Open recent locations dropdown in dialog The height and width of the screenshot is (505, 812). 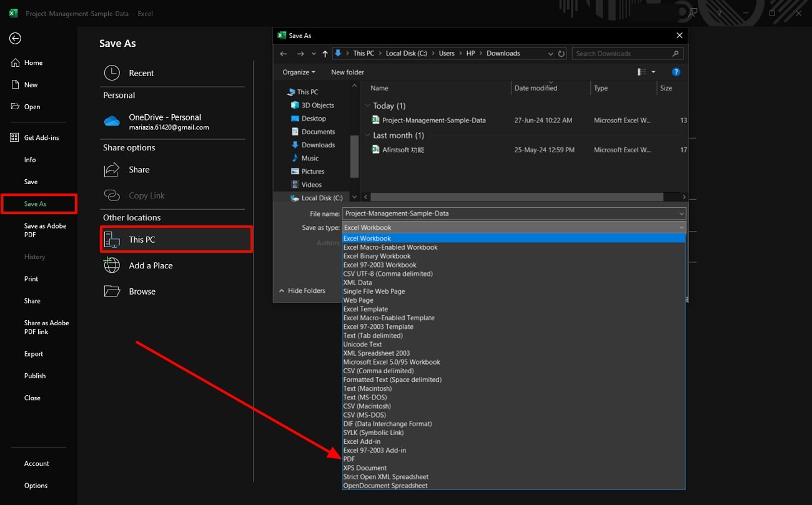click(x=314, y=54)
